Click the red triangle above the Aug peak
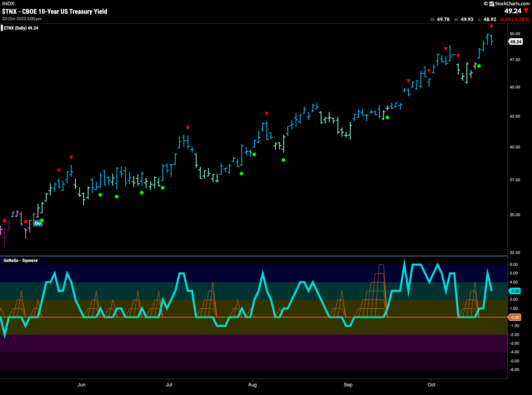 coord(266,114)
